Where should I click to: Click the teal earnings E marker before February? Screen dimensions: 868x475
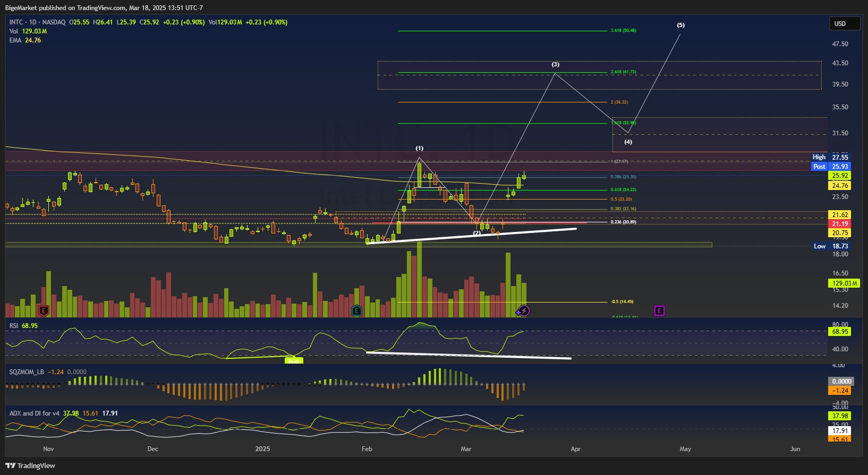coord(356,310)
